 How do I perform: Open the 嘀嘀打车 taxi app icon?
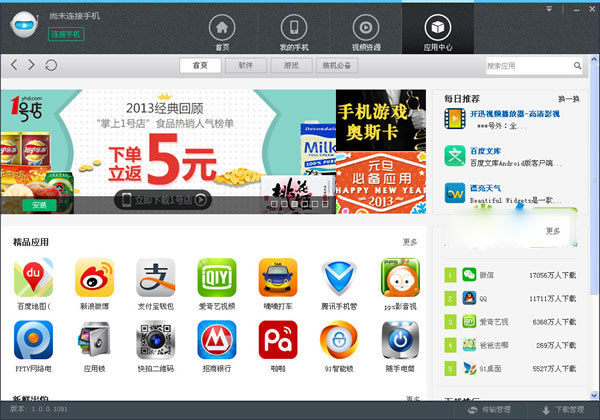click(278, 278)
